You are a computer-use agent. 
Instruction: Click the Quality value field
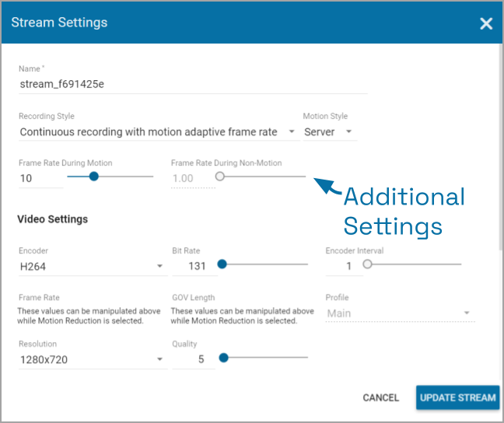193,359
